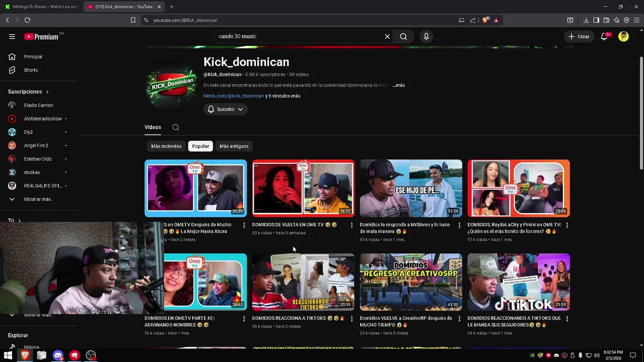Switch to the MrVargasTv Stream tab

41,7
